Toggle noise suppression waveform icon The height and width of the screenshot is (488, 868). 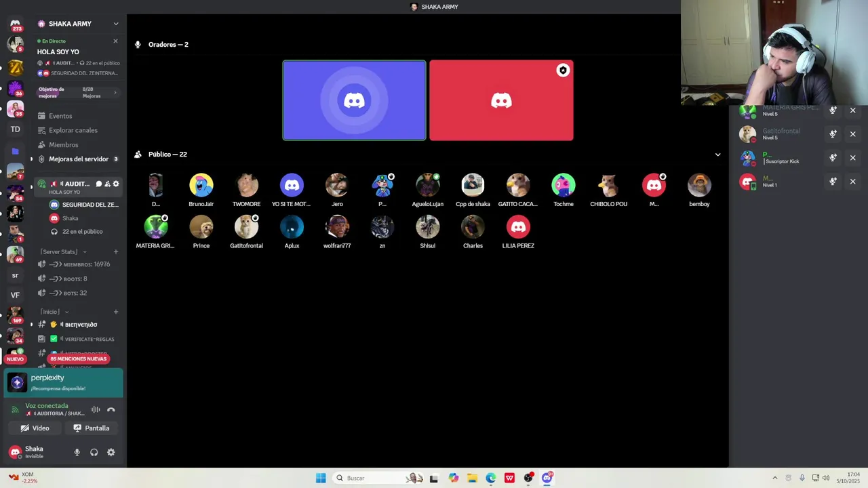[x=96, y=409]
